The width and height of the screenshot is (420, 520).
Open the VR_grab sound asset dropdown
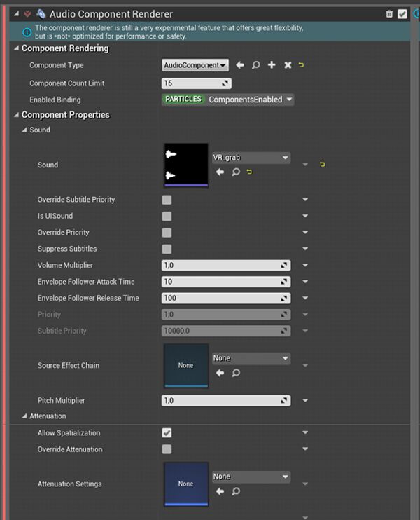click(251, 158)
